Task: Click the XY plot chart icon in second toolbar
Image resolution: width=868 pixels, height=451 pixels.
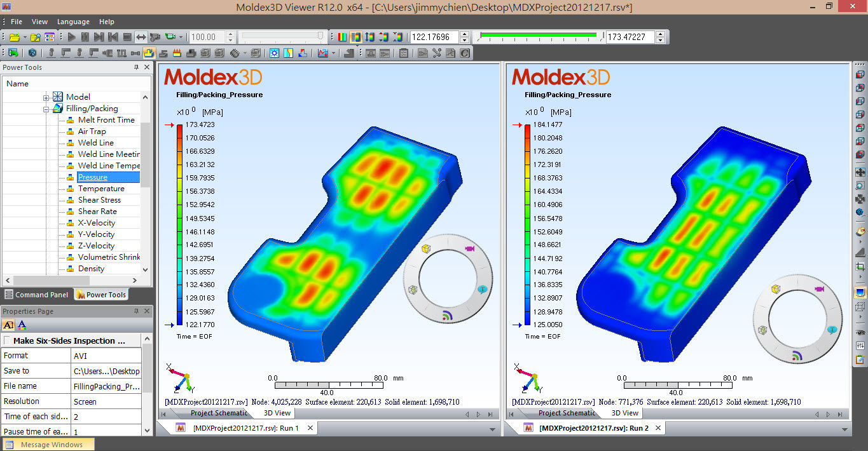Action: coord(323,53)
